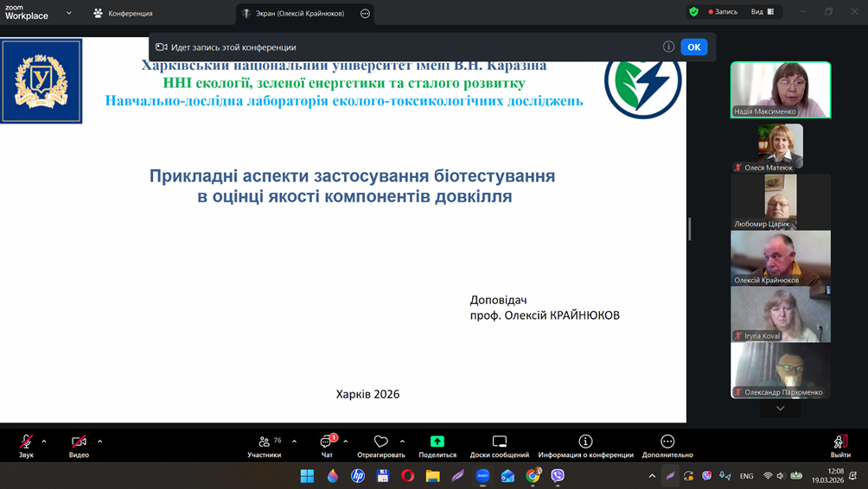
Task: Expand video options arrow next to Видео
Action: pos(99,441)
